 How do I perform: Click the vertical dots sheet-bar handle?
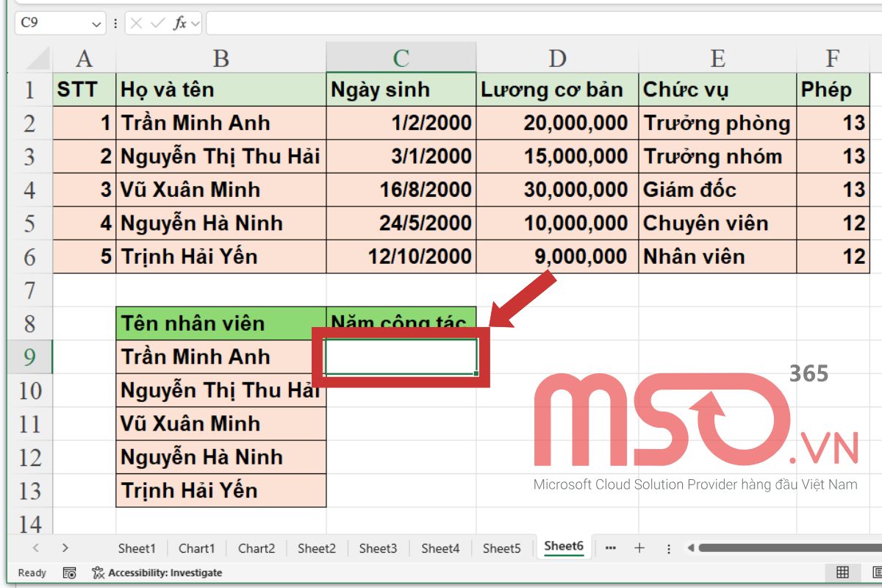(668, 548)
